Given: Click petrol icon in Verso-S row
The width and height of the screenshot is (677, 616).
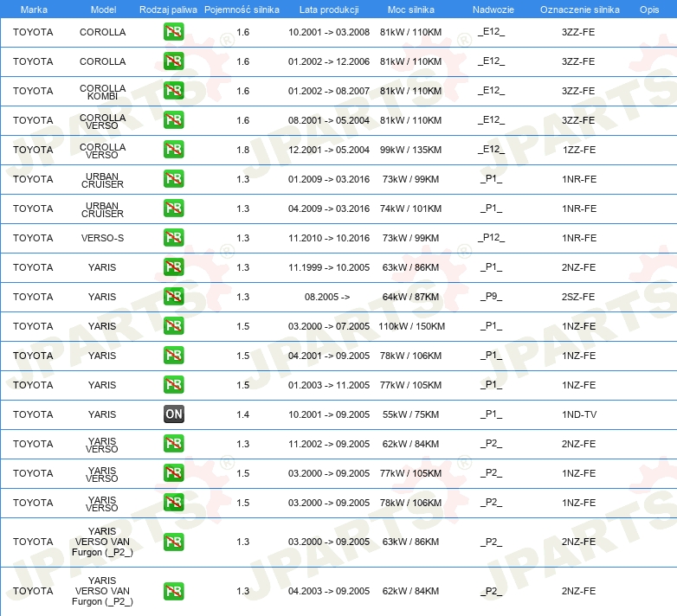Looking at the screenshot, I should point(173,237).
